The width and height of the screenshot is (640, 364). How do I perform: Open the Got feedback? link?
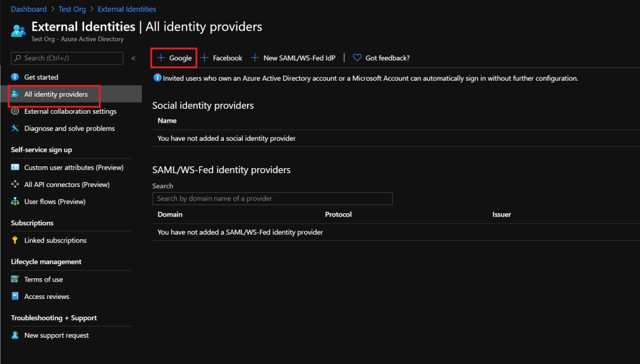click(382, 58)
